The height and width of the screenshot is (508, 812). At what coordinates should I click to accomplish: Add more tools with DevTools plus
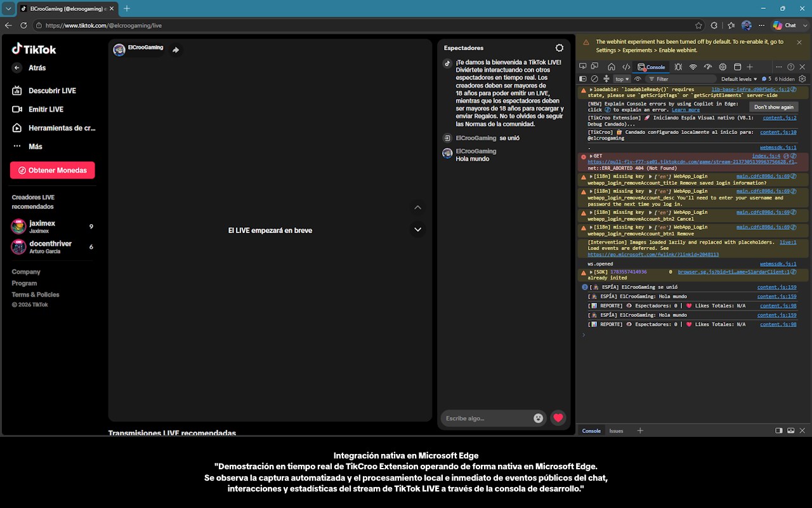tap(750, 67)
